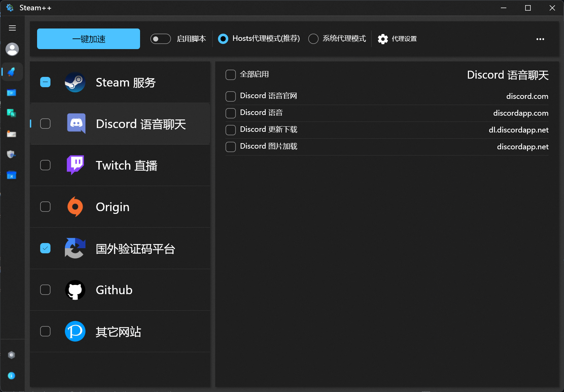The height and width of the screenshot is (392, 564).
Task: Check the Discord 更新下载 checkbox
Action: (231, 130)
